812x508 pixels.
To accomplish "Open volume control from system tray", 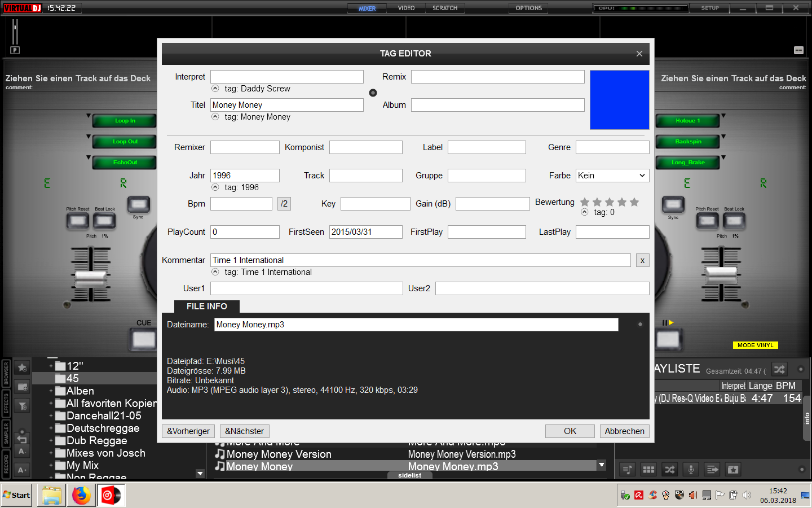I will point(747,495).
